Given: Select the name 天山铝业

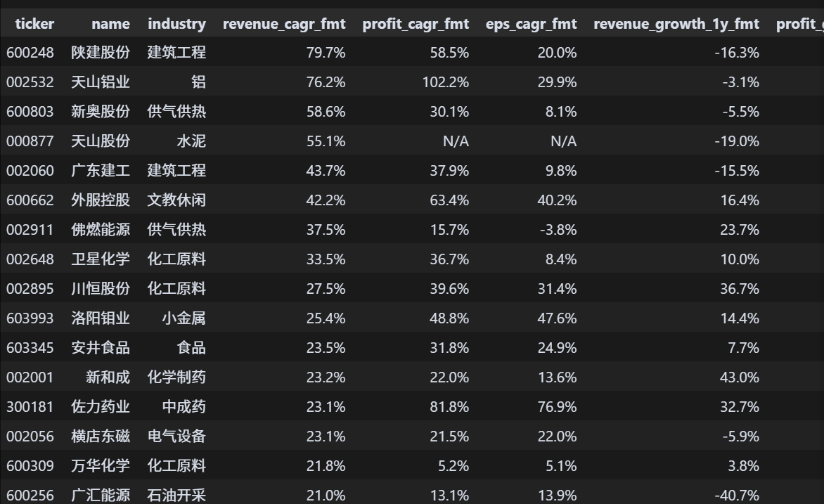Looking at the screenshot, I should tap(101, 82).
